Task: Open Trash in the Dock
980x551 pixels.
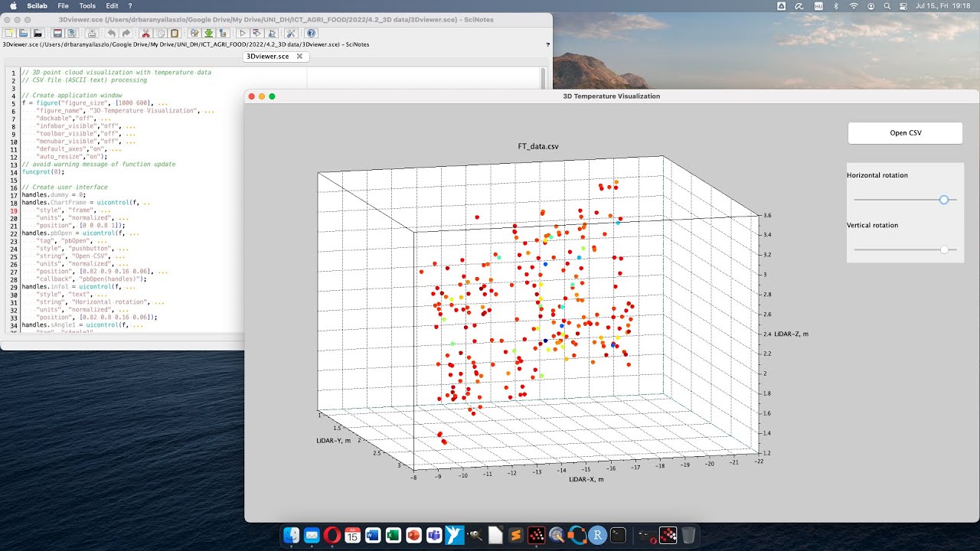Action: point(688,535)
